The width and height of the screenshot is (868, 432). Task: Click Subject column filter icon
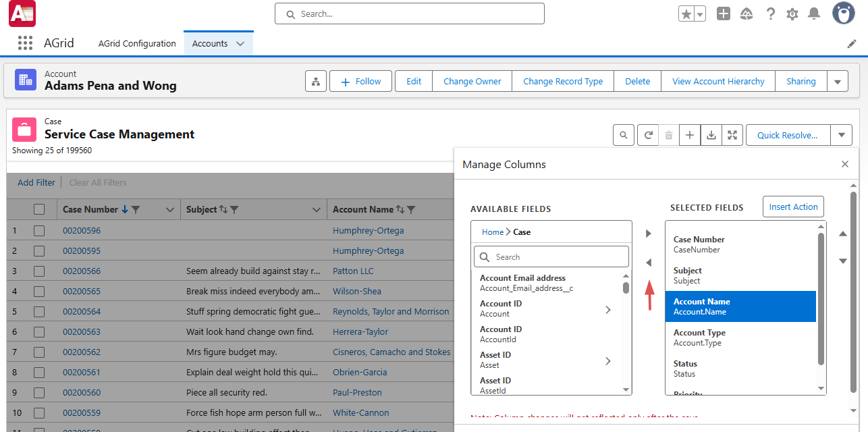(x=234, y=210)
